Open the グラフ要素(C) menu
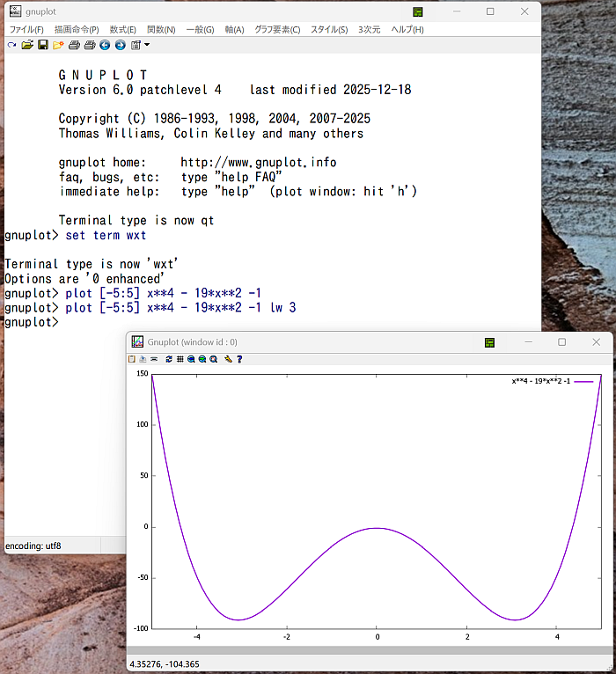 (277, 30)
